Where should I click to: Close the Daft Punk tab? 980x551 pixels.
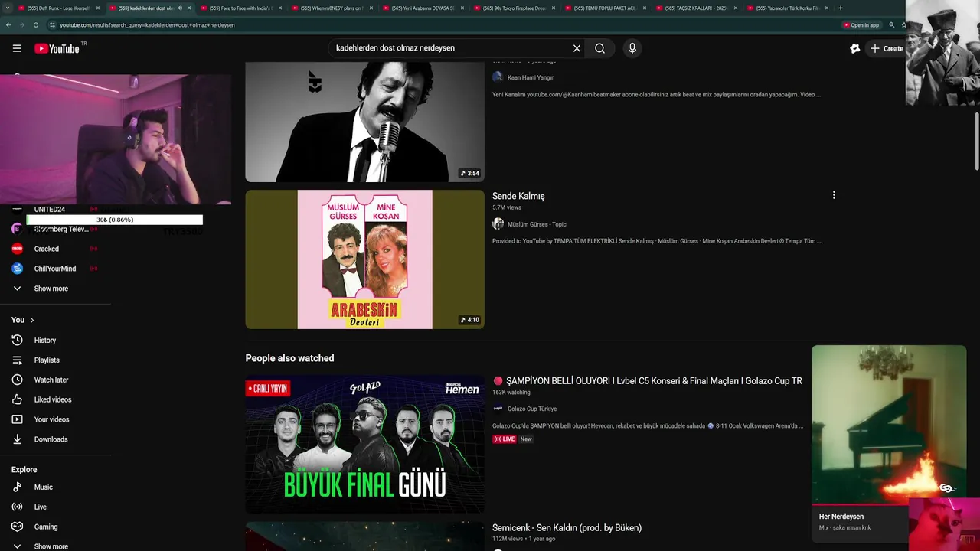pyautogui.click(x=97, y=8)
